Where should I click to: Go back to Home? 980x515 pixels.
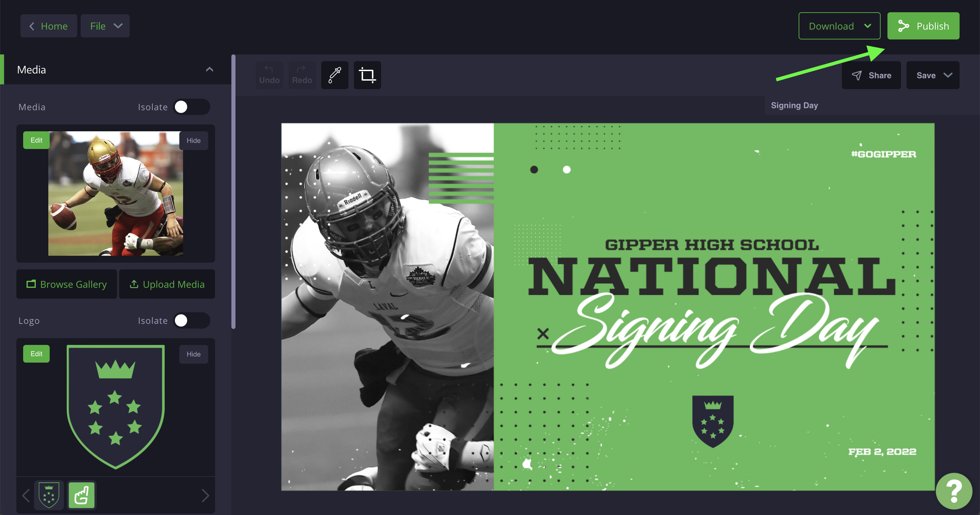49,26
